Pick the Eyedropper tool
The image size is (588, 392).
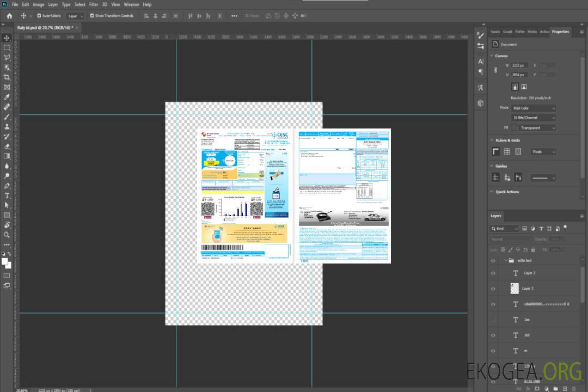tap(7, 97)
